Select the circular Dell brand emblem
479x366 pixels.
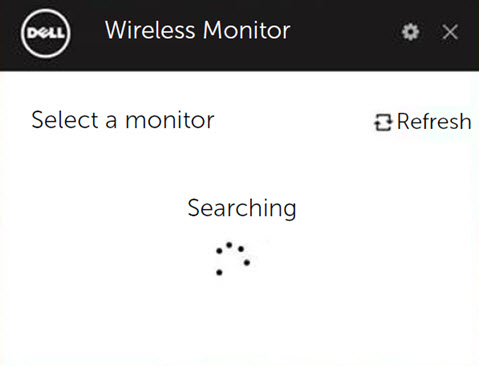pos(46,33)
